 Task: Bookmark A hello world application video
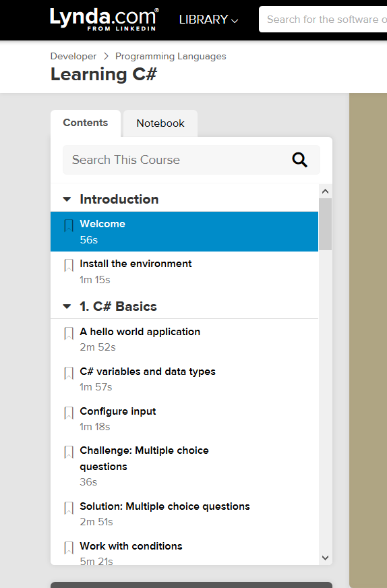pos(69,333)
